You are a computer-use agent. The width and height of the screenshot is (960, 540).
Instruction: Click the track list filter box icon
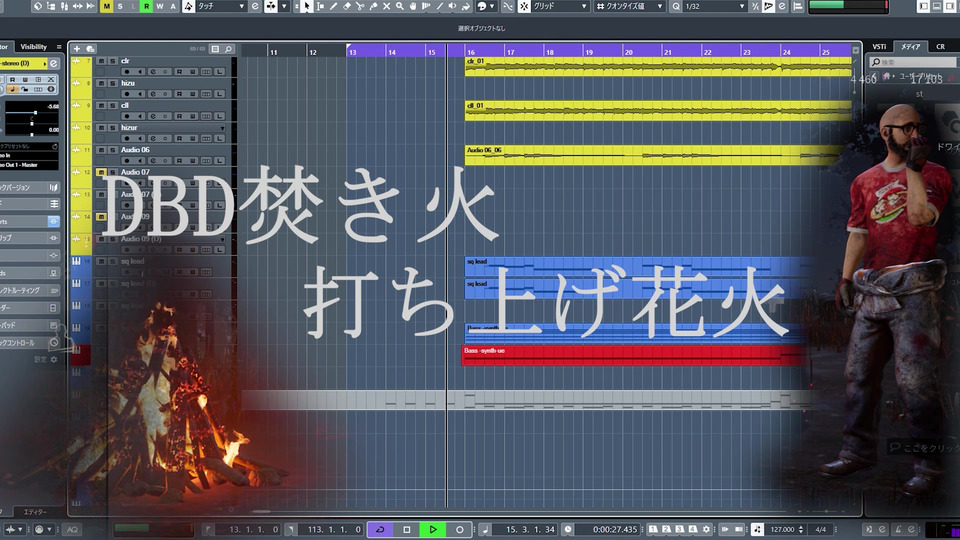(215, 48)
